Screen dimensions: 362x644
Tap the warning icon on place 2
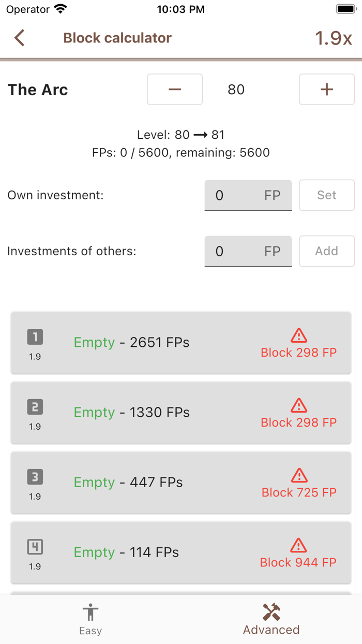pos(299,405)
